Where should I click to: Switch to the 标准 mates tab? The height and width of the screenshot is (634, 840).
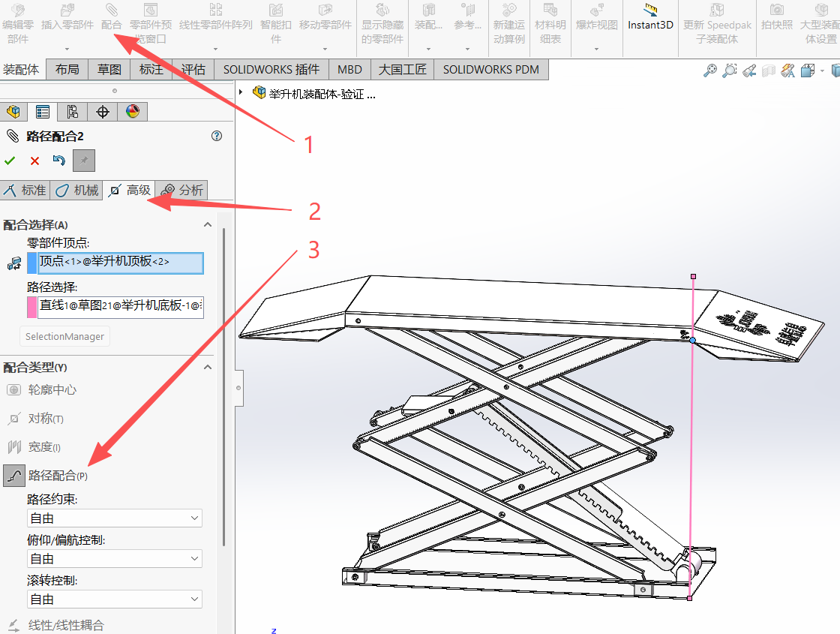(25, 191)
